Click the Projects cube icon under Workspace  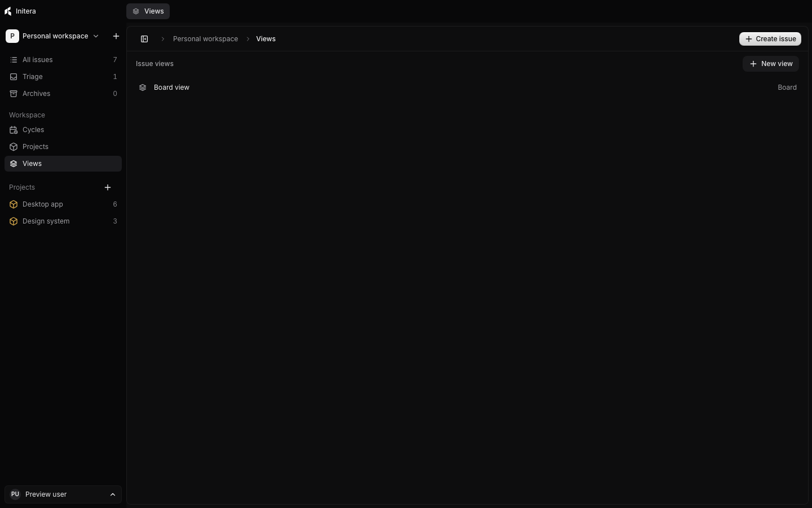(x=14, y=147)
